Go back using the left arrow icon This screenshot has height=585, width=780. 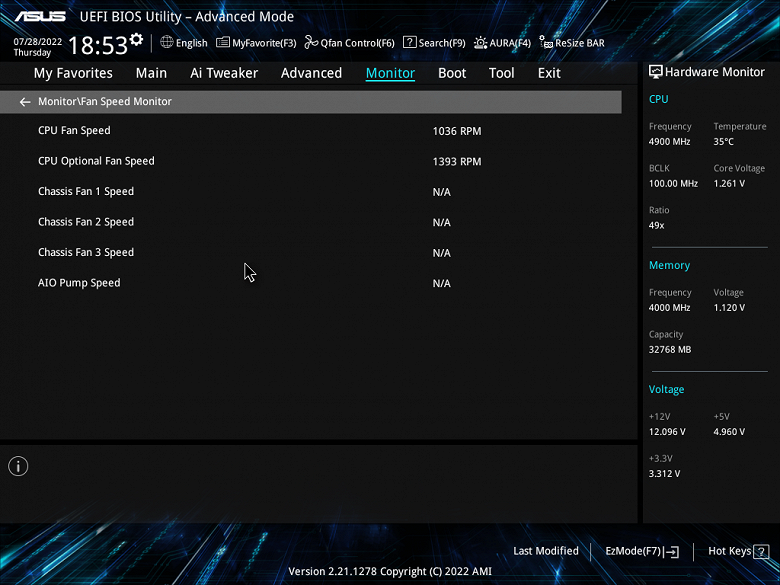pos(25,102)
